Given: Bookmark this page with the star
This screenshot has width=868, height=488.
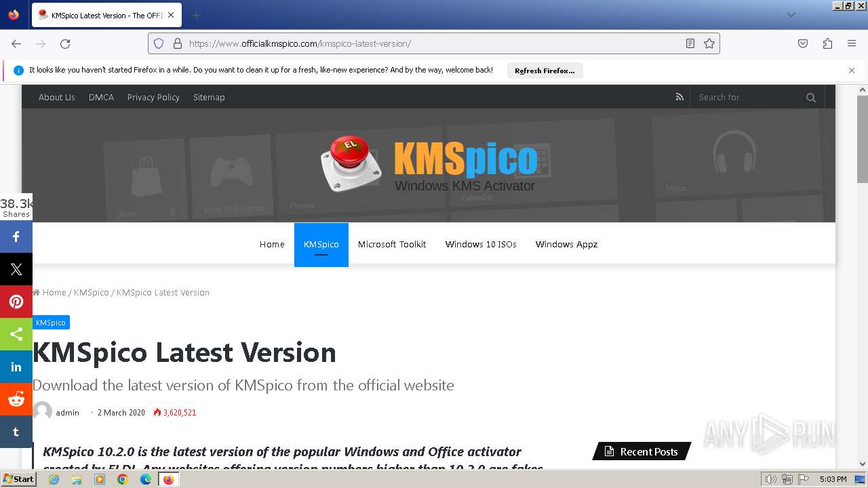Looking at the screenshot, I should [x=709, y=43].
